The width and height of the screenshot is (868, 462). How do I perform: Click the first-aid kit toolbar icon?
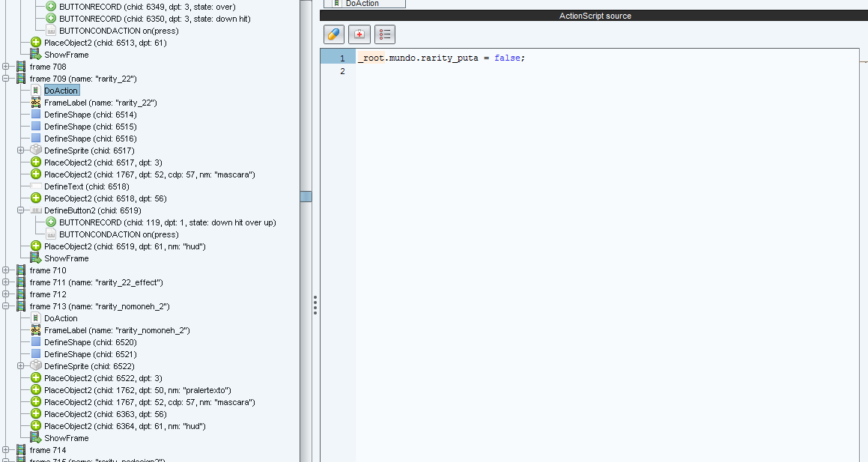click(x=359, y=34)
